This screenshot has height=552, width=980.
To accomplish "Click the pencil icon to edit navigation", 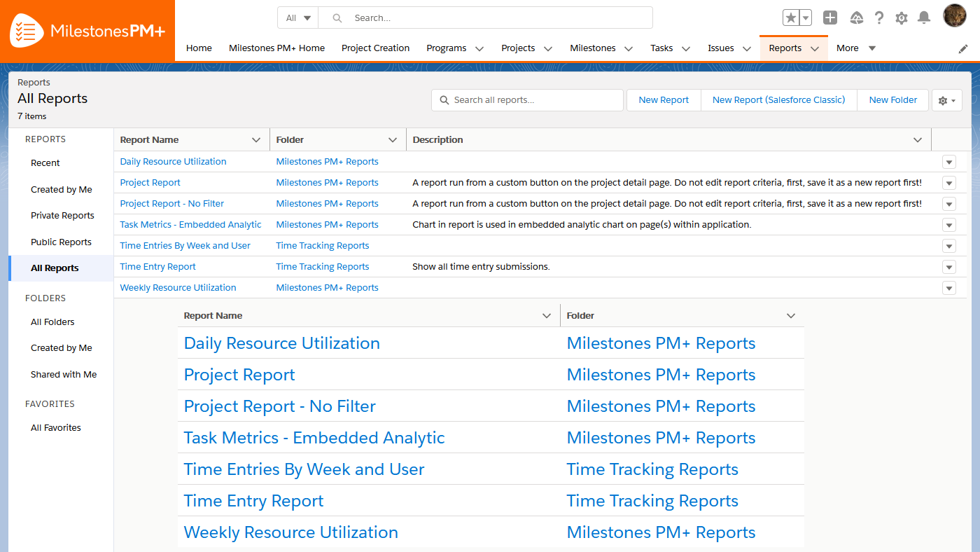I will click(963, 48).
